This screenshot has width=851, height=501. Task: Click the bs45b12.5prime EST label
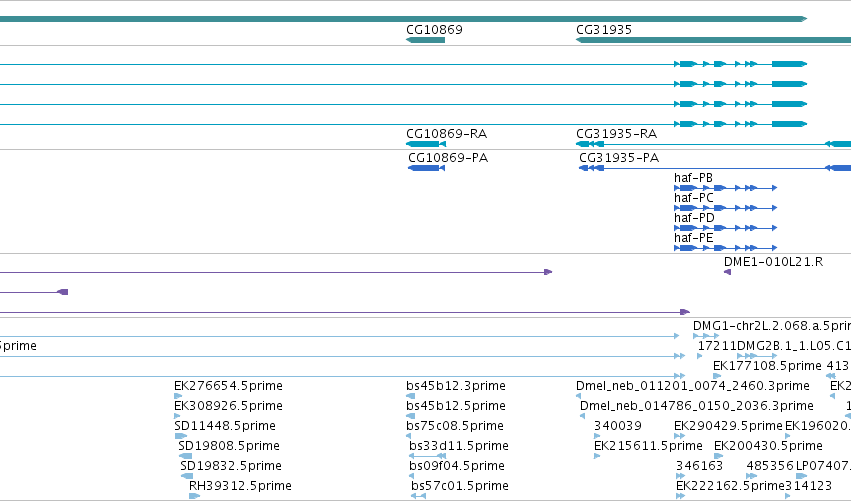[x=455, y=406]
